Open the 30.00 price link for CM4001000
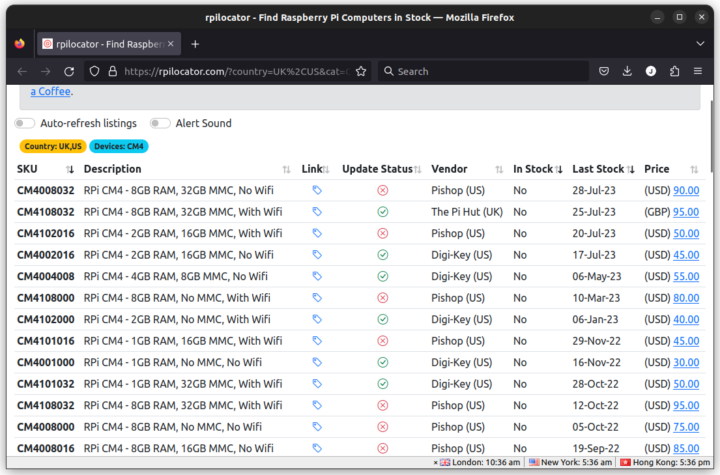This screenshot has width=720, height=475. click(686, 362)
